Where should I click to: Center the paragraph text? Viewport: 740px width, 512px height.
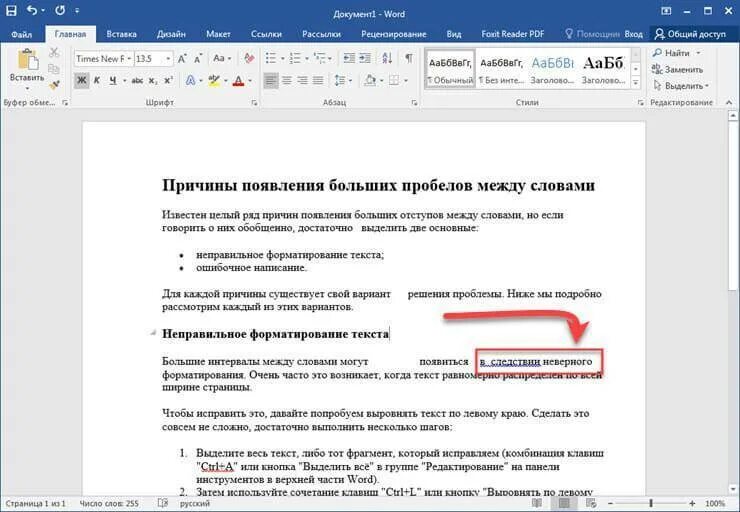286,81
